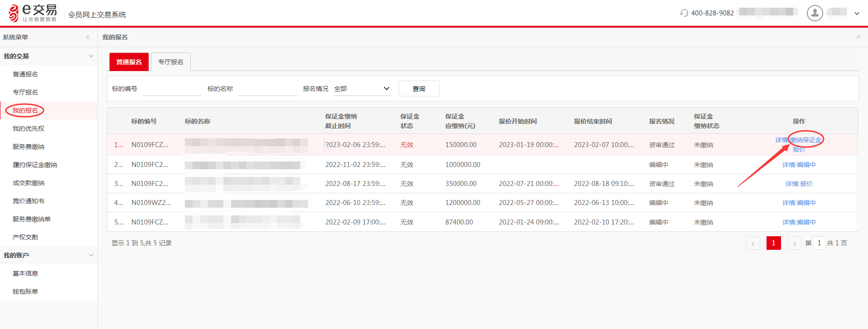Collapse the 我的交易 menu group

91,56
